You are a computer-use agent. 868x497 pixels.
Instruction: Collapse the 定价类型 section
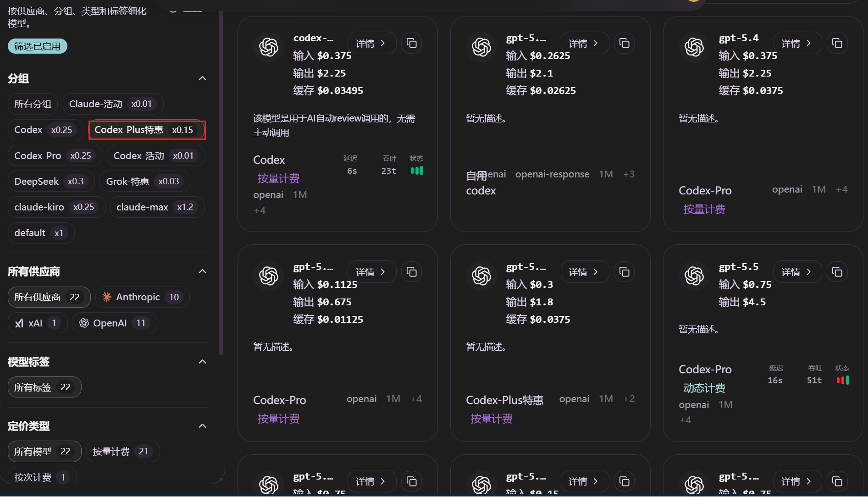tap(202, 426)
